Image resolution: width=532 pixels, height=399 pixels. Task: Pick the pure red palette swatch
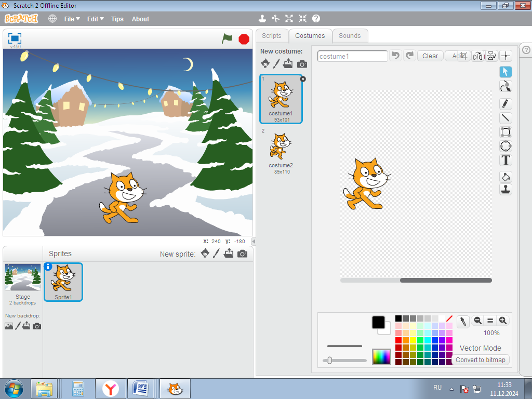click(x=398, y=340)
